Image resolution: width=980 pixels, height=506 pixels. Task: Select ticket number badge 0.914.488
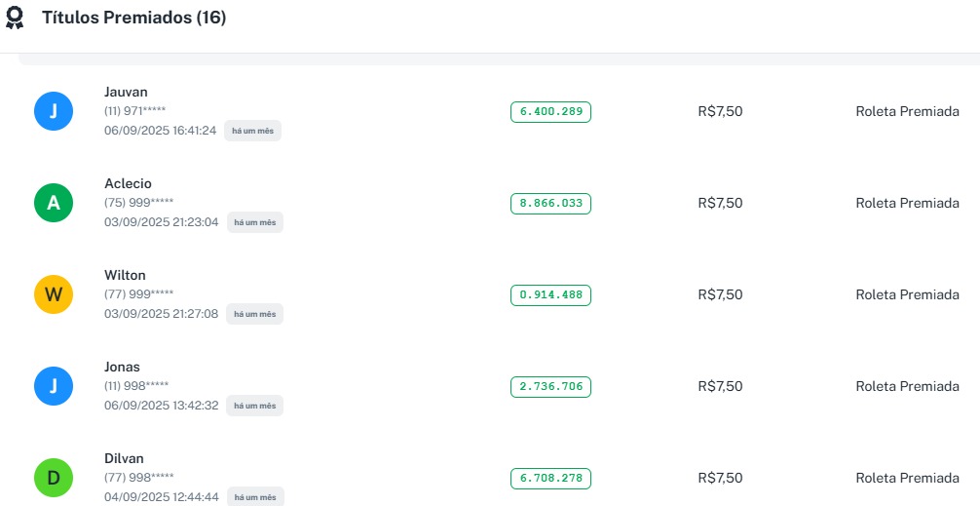pyautogui.click(x=550, y=295)
